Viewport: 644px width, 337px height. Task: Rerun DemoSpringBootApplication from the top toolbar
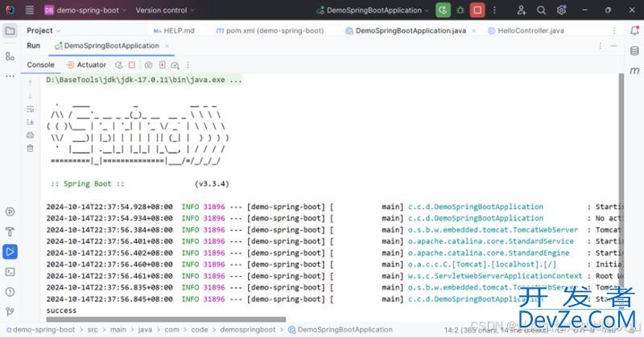pyautogui.click(x=443, y=10)
